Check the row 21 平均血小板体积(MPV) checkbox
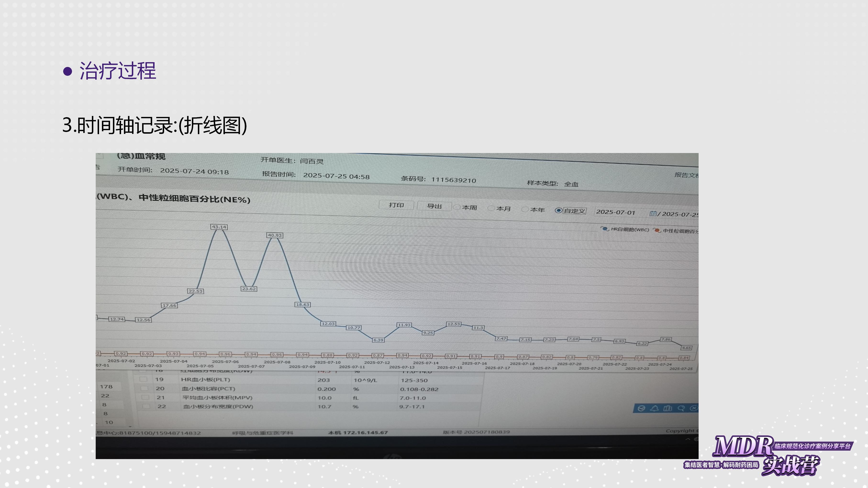The height and width of the screenshot is (488, 868). pos(145,397)
